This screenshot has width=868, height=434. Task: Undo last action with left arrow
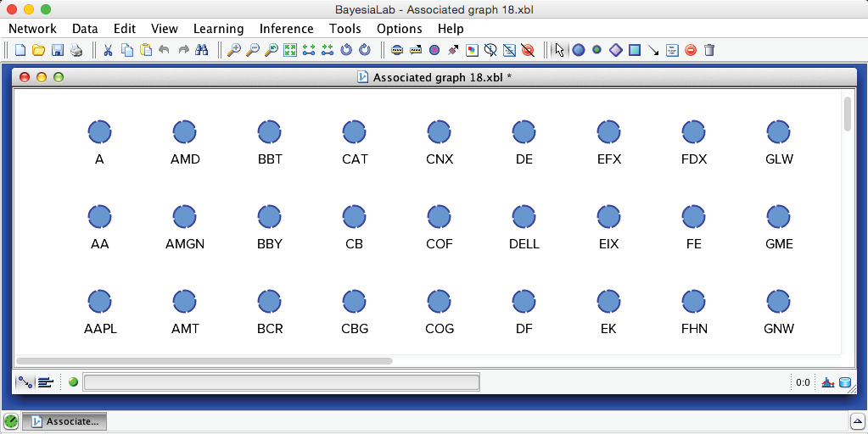164,50
